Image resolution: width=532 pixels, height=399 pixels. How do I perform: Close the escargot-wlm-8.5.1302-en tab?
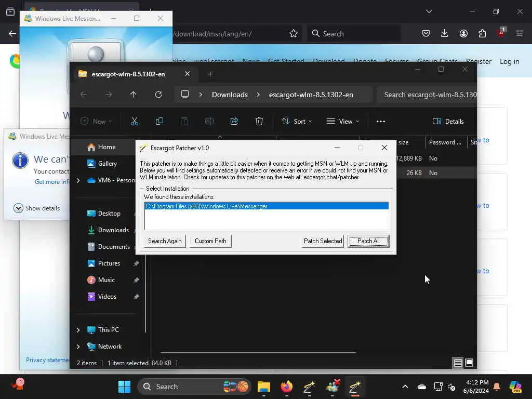click(187, 74)
